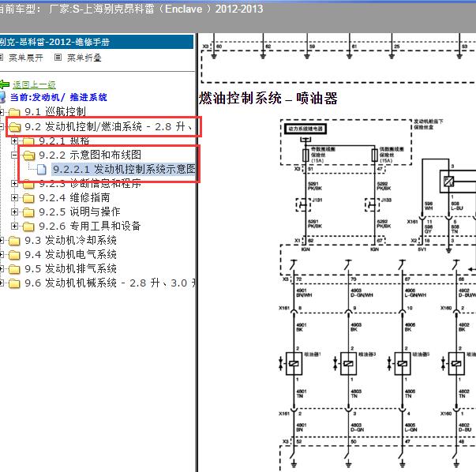Expand the 9.2.4 维修指南 node
476x472 pixels.
pyautogui.click(x=14, y=197)
